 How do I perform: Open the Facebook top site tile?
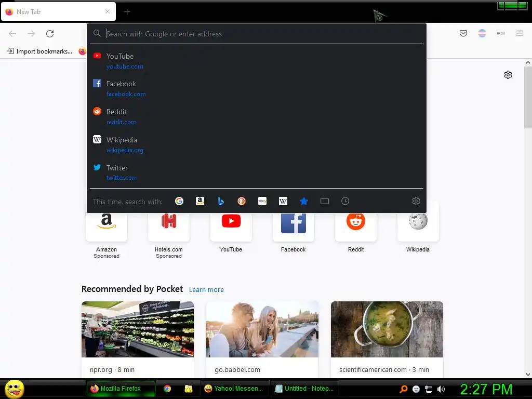click(x=294, y=228)
